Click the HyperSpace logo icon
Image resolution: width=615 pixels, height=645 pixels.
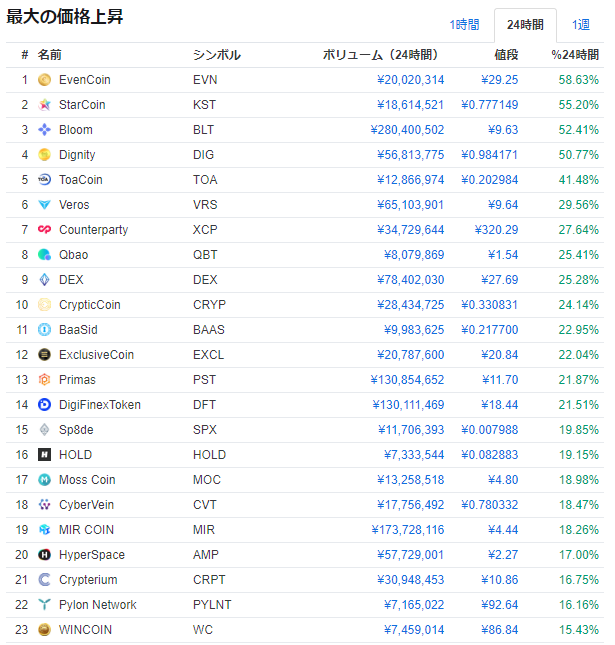point(44,555)
